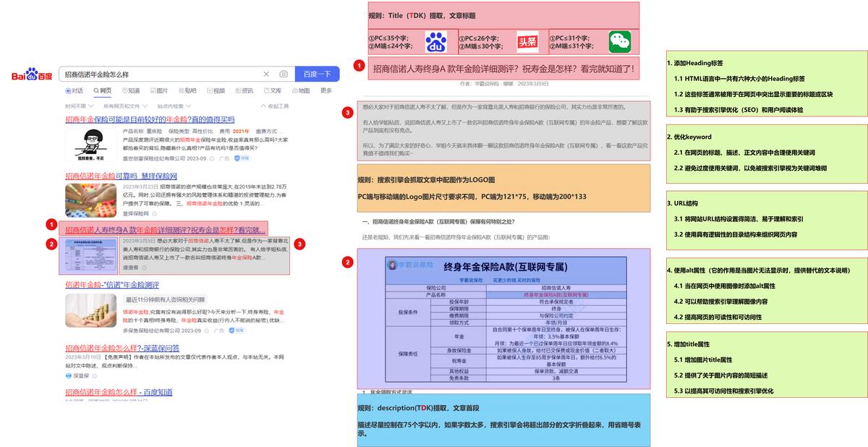Open the 更多 more tab
The image size is (868, 447).
point(326,90)
